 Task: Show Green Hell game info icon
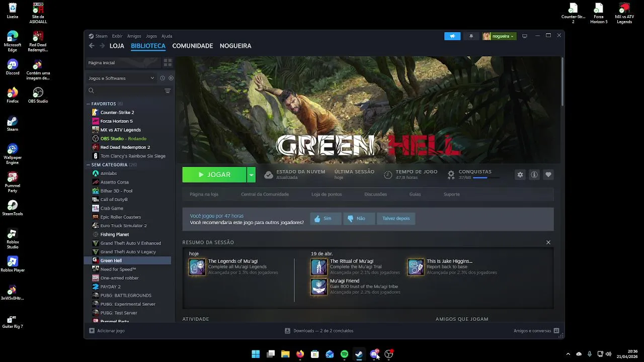534,174
